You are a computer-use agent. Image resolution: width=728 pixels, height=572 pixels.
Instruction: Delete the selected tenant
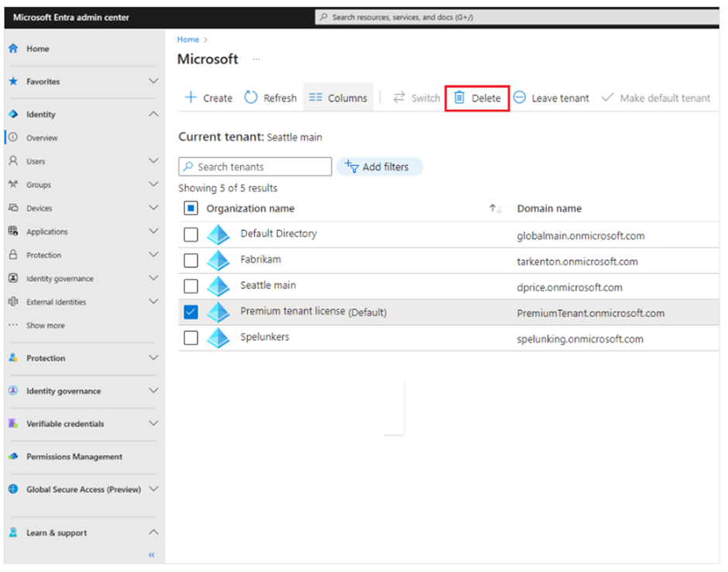click(x=477, y=98)
